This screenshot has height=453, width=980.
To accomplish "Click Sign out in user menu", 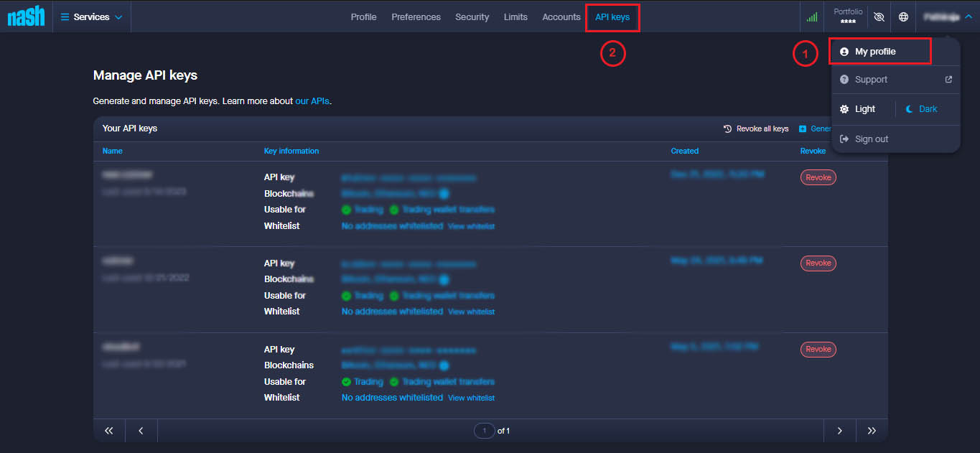I will (871, 139).
